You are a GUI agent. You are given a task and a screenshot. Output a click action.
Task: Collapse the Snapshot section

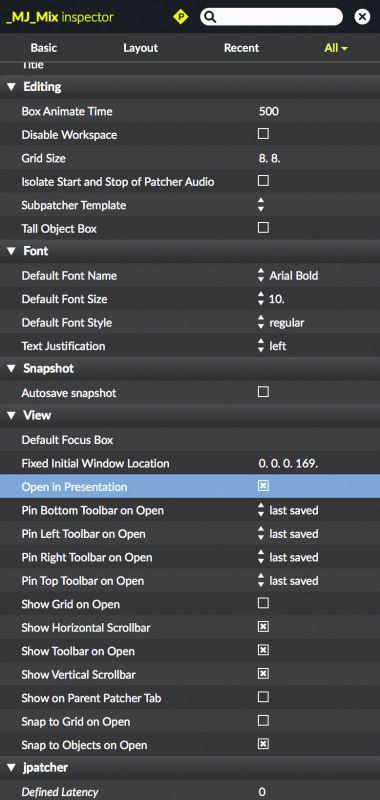11,369
